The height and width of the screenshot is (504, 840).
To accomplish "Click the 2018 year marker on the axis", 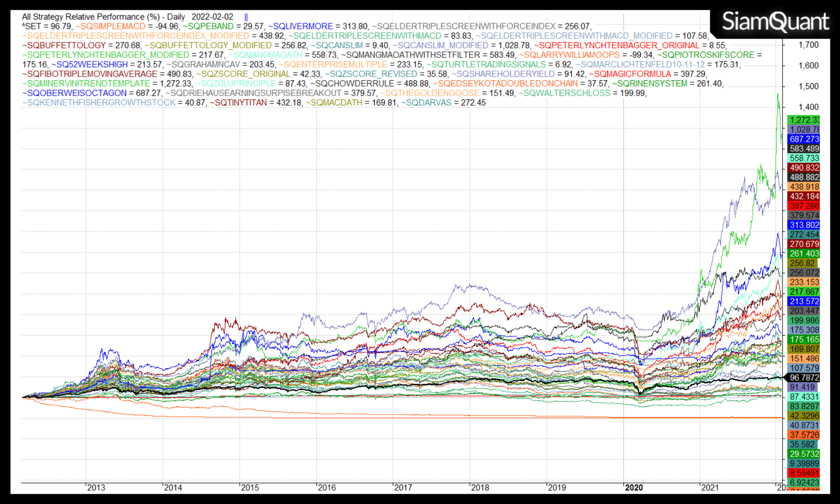I will point(480,488).
